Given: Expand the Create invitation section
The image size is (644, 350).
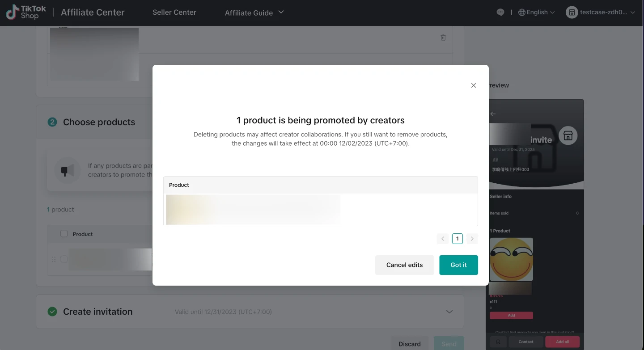Looking at the screenshot, I should point(449,312).
